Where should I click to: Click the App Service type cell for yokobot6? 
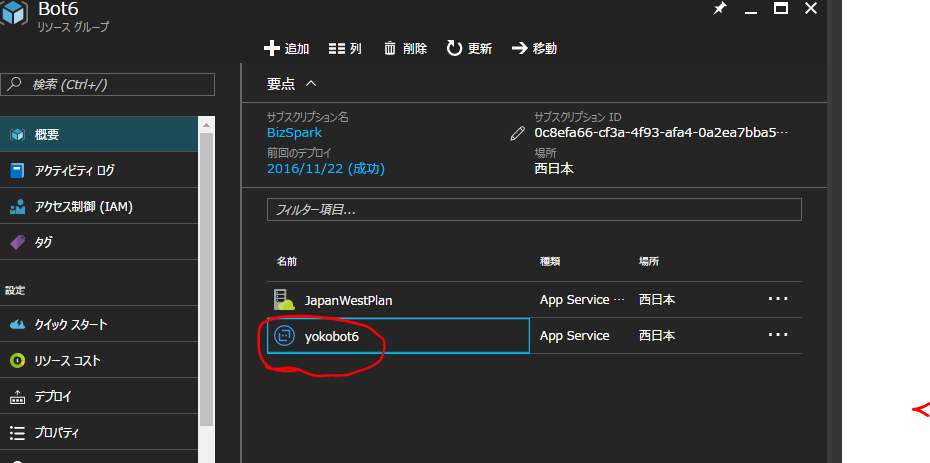574,336
